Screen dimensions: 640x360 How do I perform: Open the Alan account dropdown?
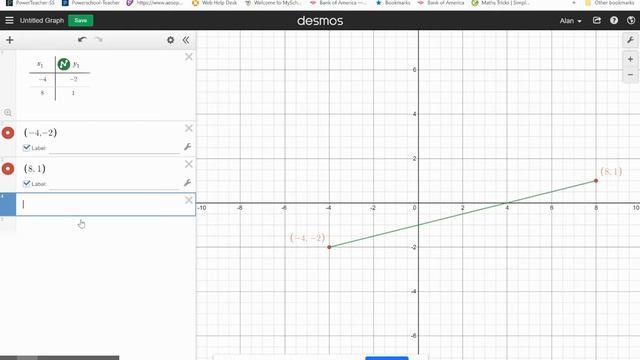[571, 20]
